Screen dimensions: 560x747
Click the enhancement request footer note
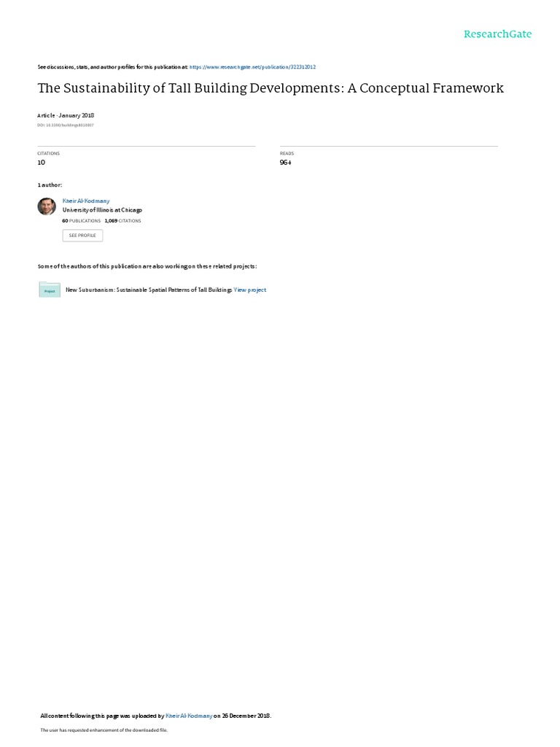(104, 729)
